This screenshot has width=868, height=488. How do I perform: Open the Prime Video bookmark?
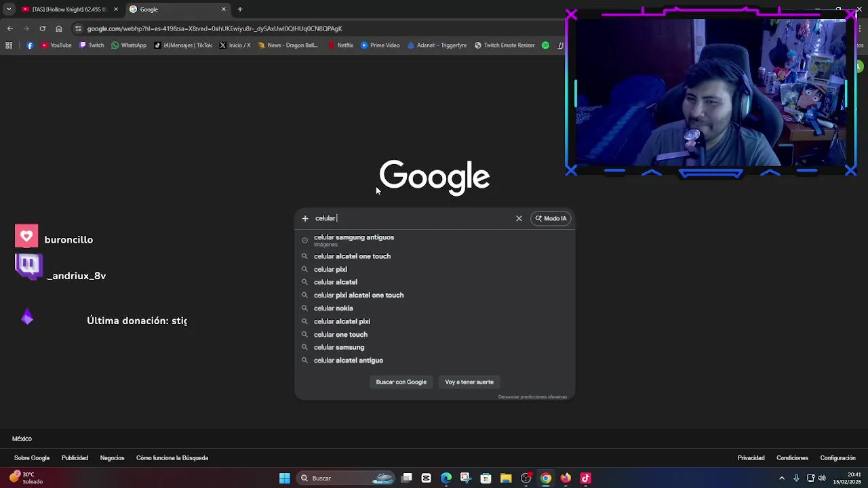tap(380, 45)
